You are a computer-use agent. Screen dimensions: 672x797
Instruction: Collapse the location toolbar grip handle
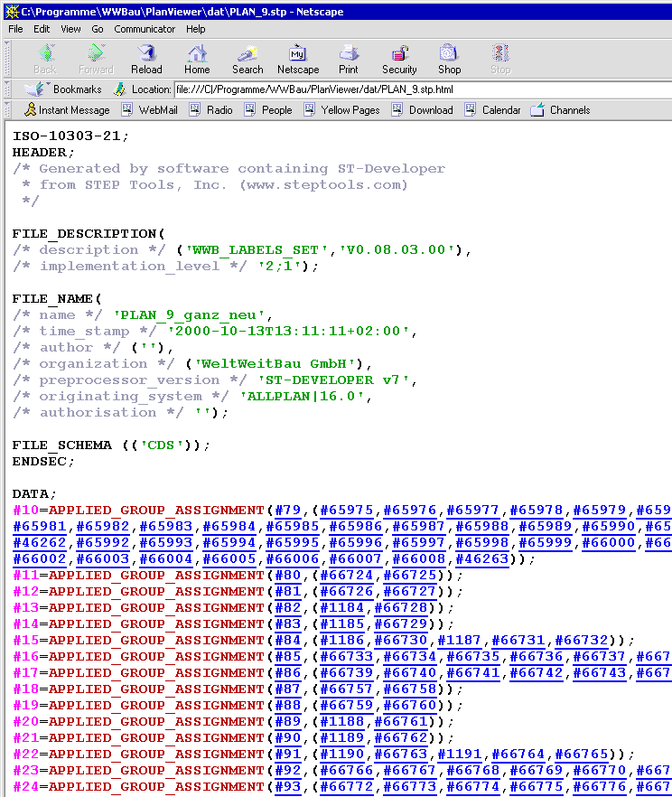(7, 89)
